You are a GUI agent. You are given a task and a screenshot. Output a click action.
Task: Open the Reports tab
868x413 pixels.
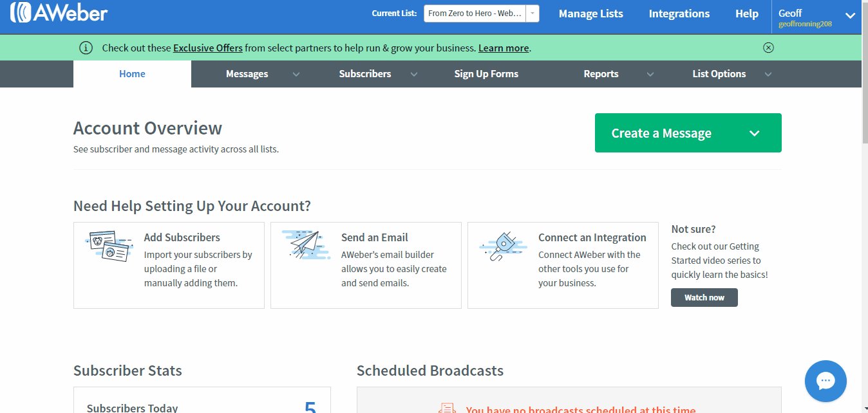(601, 74)
